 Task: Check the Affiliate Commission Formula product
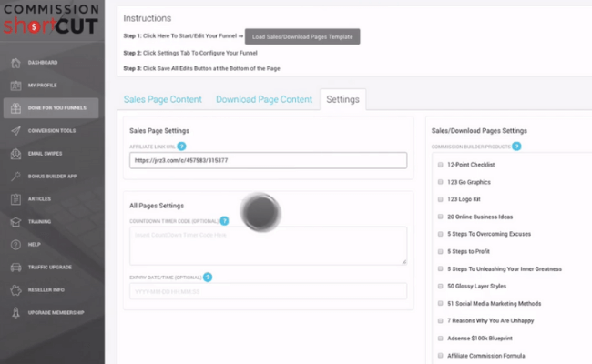pos(440,355)
